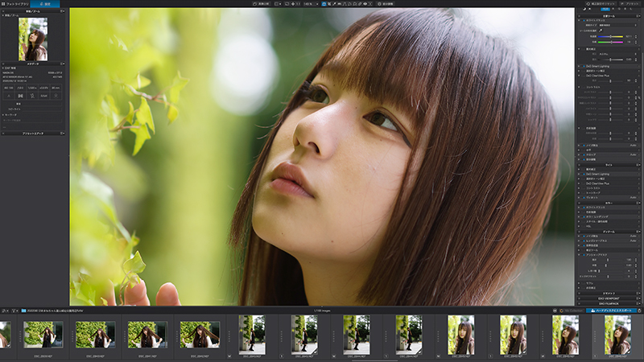Switch to the Photo Library tab
The image size is (644, 362).
[x=14, y=4]
